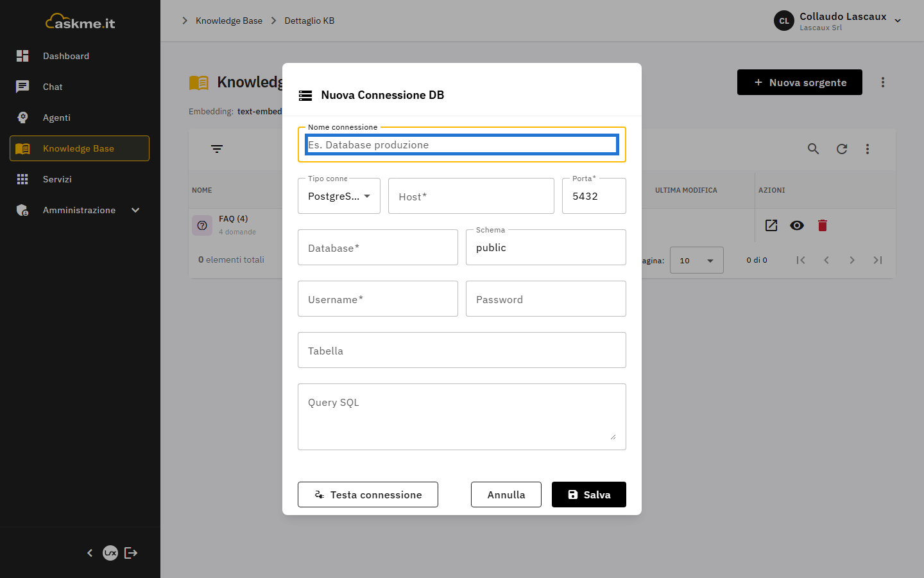Open the page options kebab menu beside Nuova sorgente
This screenshot has height=578, width=924.
pyautogui.click(x=883, y=82)
